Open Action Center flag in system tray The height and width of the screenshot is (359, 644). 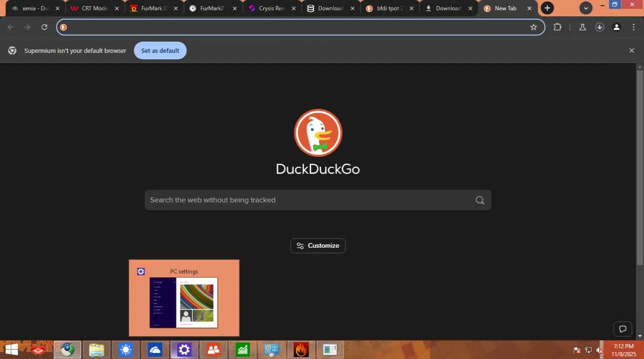coord(577,350)
